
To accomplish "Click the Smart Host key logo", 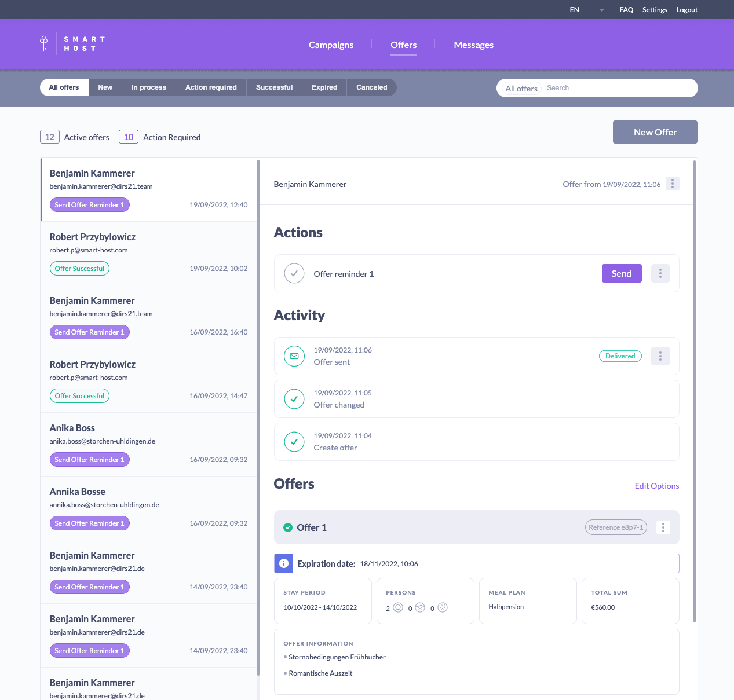I will [44, 43].
